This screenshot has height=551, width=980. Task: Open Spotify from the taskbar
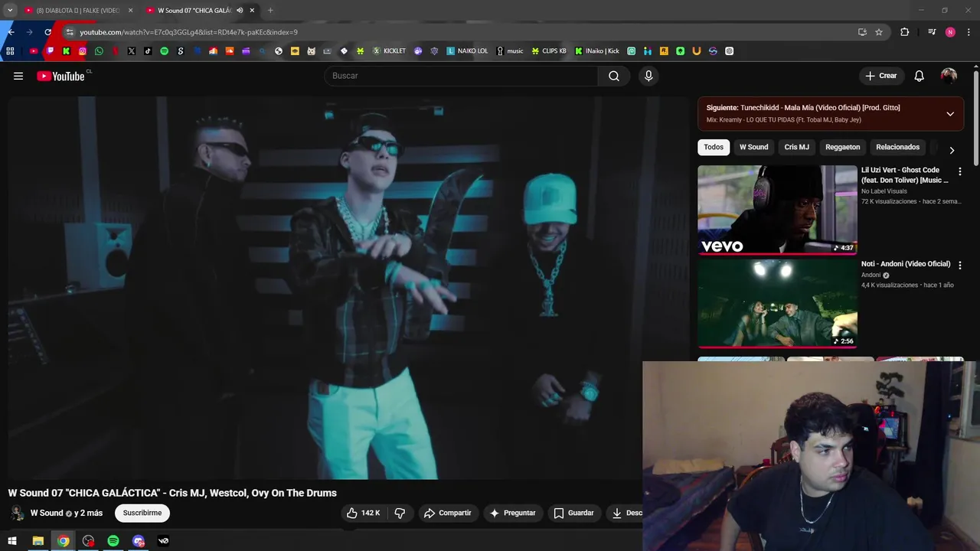point(113,541)
